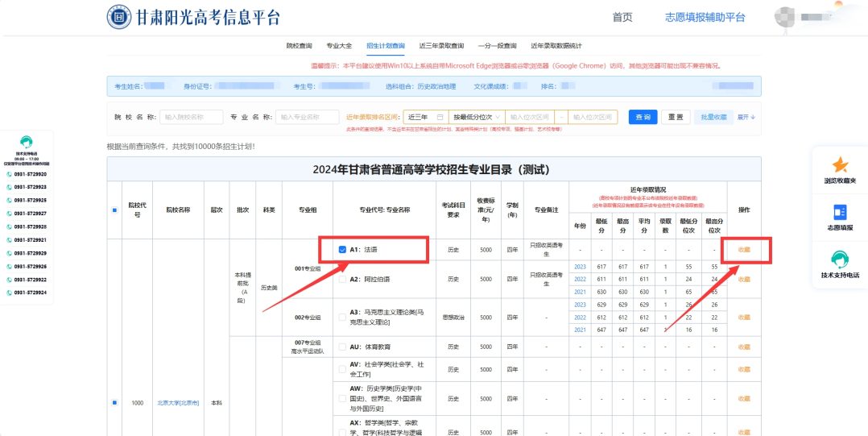Click the calendar icon in 近三年 field
This screenshot has width=868, height=436.
(x=440, y=117)
